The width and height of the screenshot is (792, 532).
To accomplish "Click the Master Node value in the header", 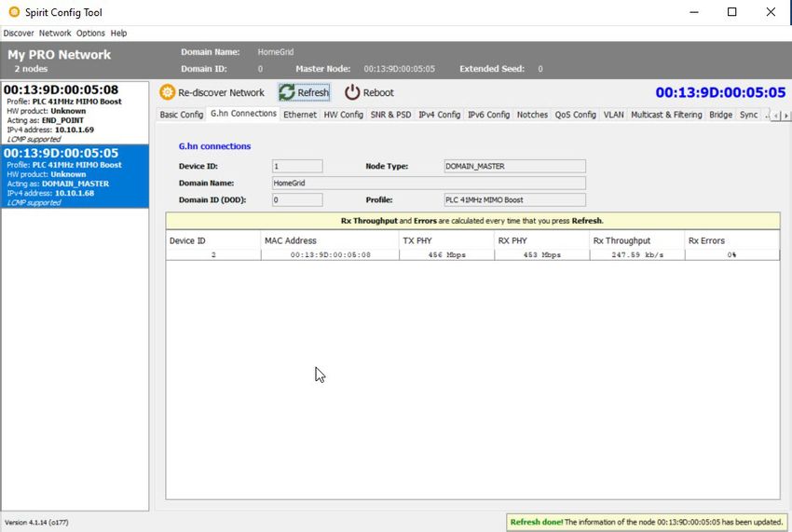I will coord(399,69).
